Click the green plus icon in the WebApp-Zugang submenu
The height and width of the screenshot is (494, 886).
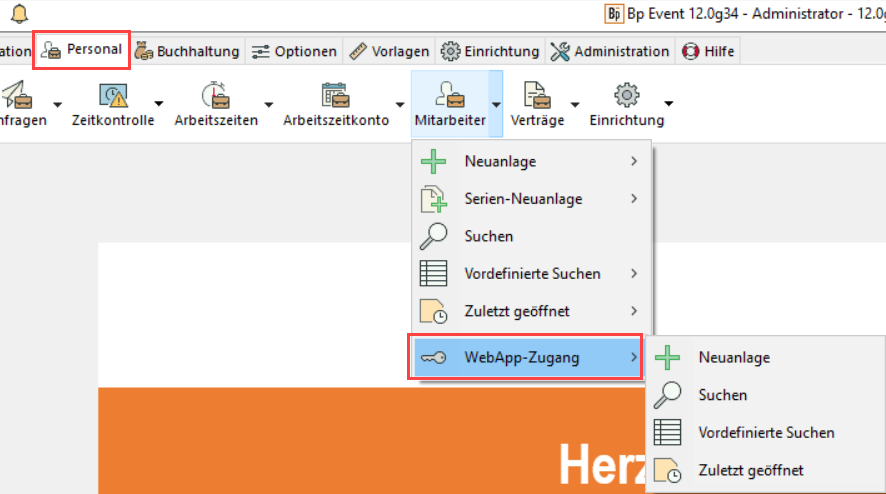pos(667,358)
